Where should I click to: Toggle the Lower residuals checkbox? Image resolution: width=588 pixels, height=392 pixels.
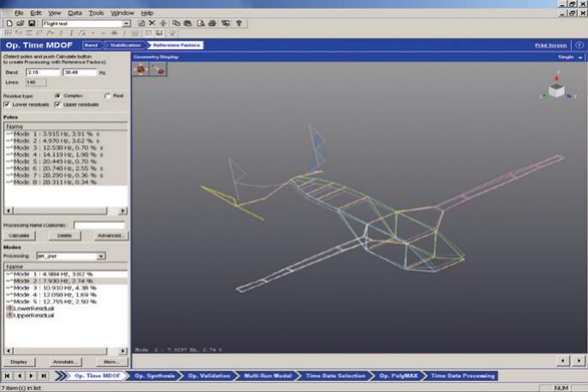tap(7, 105)
